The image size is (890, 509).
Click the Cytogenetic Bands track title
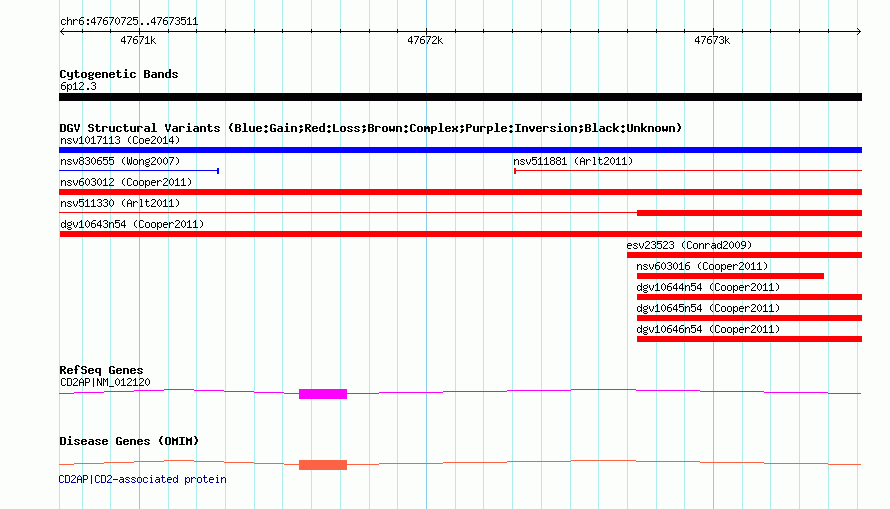[119, 74]
